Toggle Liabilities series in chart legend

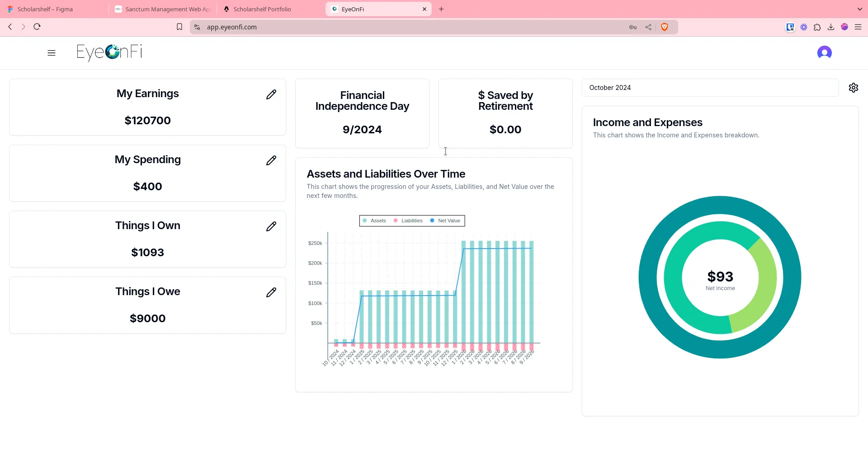(x=408, y=221)
